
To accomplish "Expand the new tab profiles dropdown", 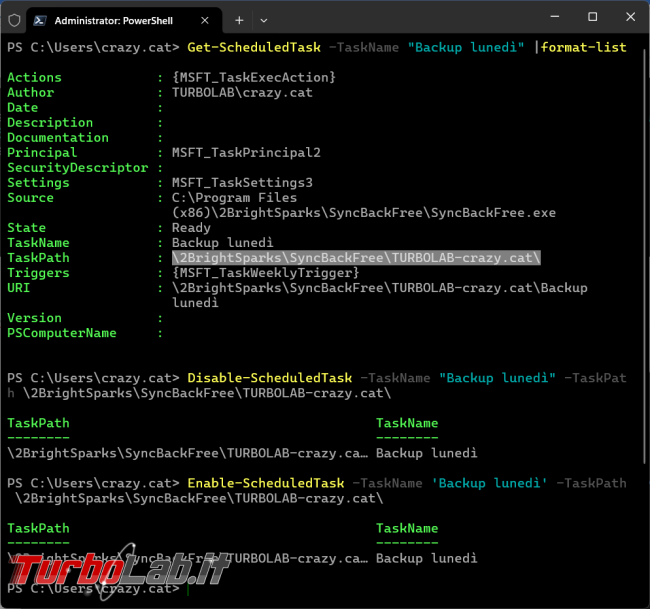I will pyautogui.click(x=264, y=20).
